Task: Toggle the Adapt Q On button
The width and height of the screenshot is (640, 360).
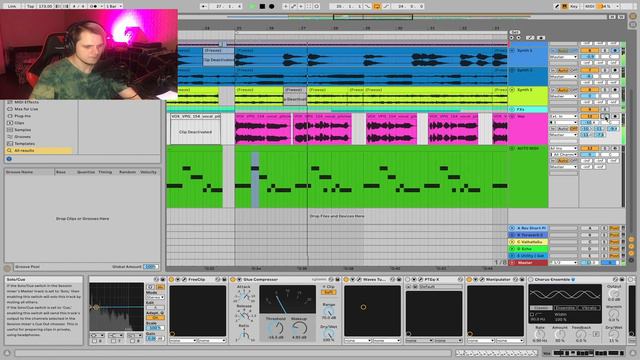Action: click(155, 318)
